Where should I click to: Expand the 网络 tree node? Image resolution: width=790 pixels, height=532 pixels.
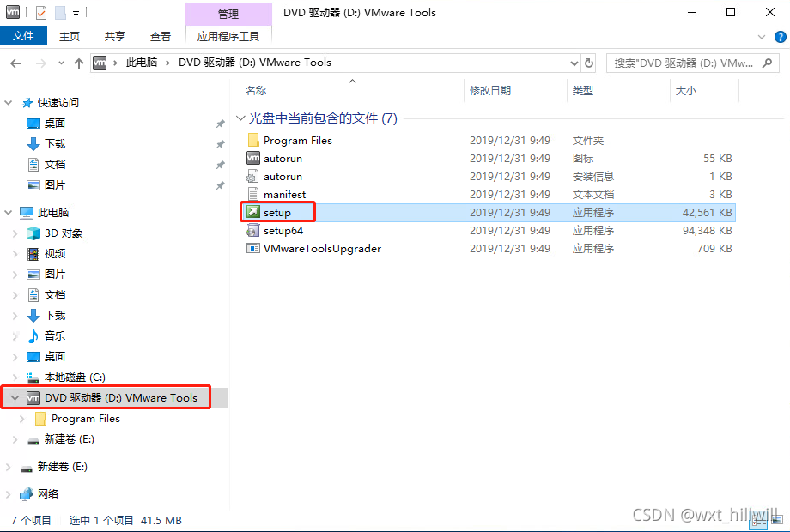point(8,493)
